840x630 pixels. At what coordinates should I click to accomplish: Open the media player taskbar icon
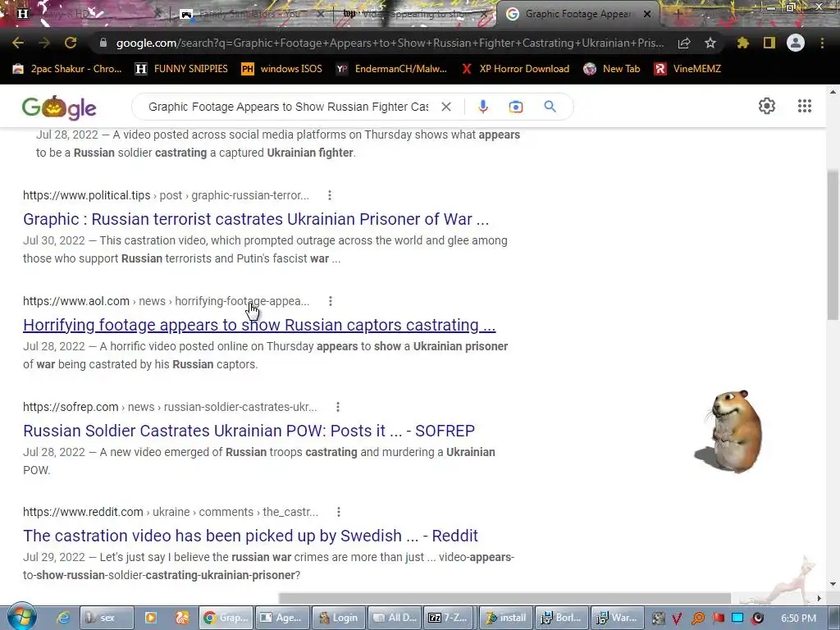tap(151, 618)
